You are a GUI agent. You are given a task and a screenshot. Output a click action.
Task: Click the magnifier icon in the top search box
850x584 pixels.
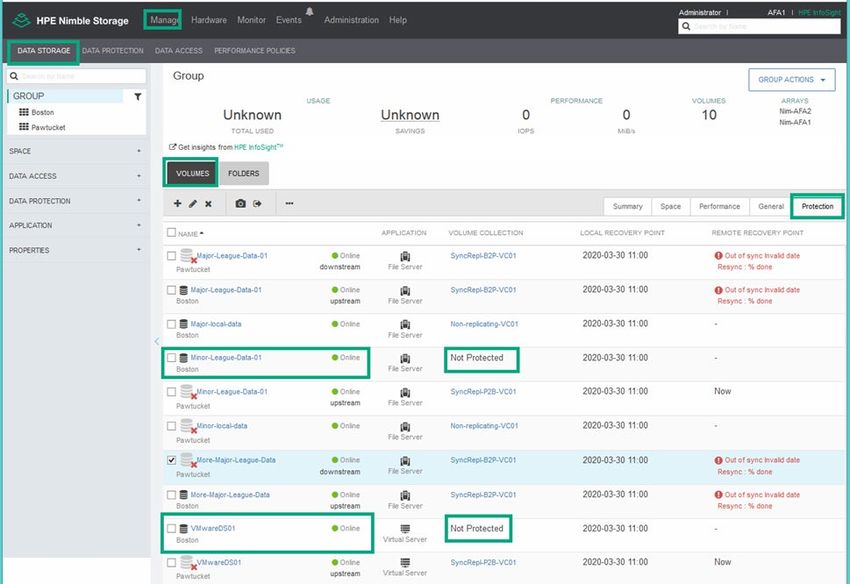pos(686,26)
